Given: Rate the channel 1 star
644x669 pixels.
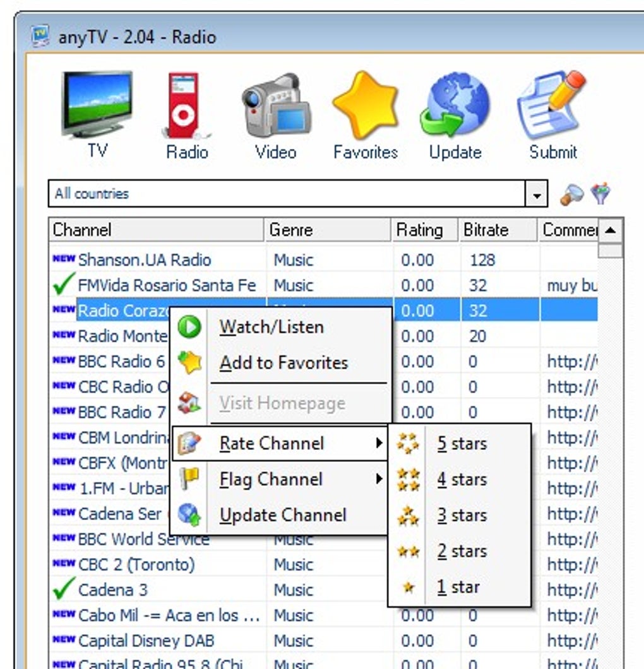Looking at the screenshot, I should point(458,587).
